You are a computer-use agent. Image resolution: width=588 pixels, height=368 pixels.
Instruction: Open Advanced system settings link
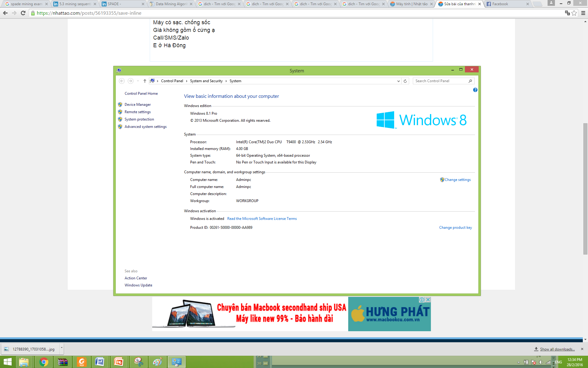coord(145,127)
